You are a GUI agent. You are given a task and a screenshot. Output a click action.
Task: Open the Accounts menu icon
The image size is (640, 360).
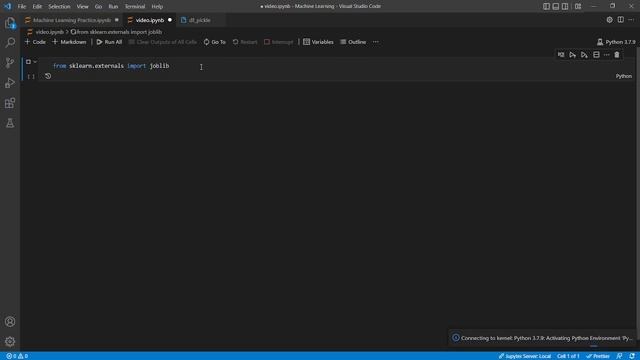tap(10, 322)
